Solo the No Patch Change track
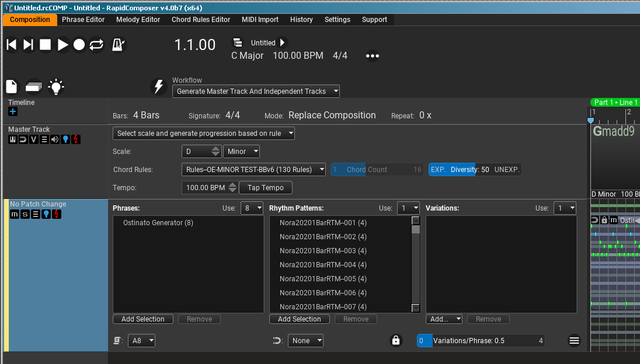The height and width of the screenshot is (364, 640). pyautogui.click(x=25, y=214)
